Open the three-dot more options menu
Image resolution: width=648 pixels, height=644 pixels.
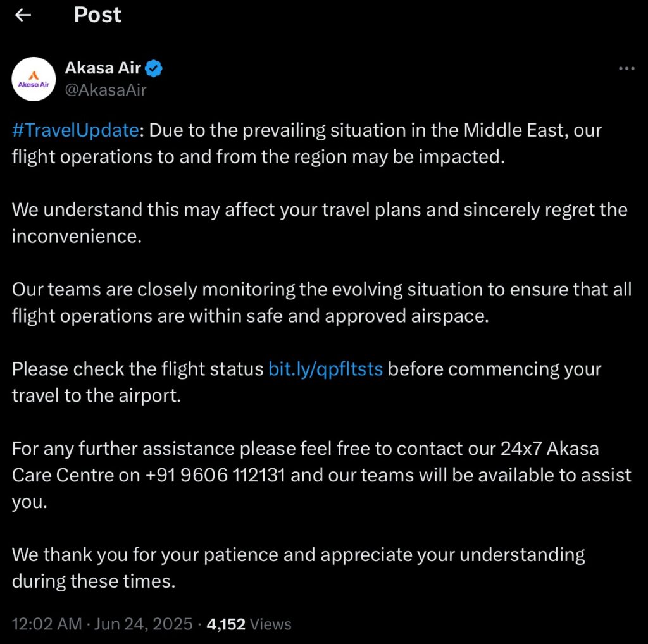(x=626, y=68)
